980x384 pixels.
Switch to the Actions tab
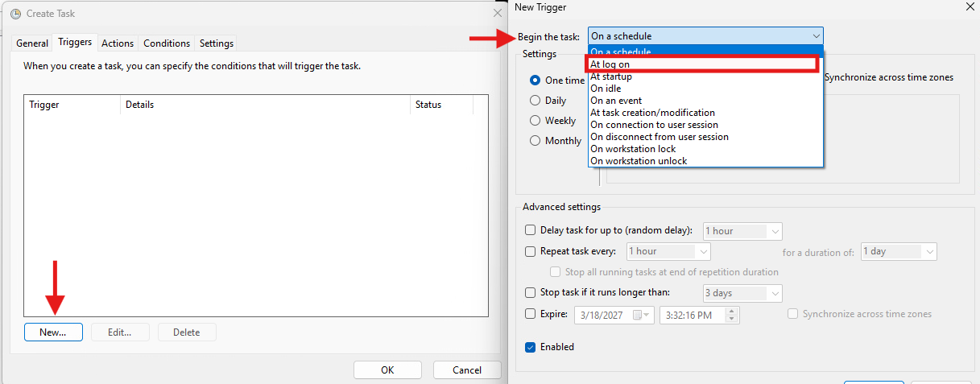(118, 43)
